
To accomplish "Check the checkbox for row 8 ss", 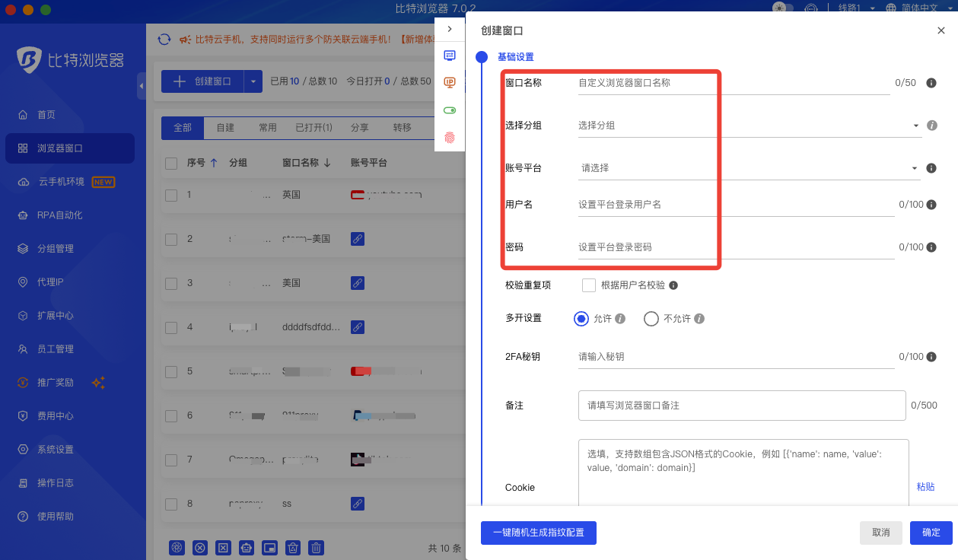I will [171, 504].
